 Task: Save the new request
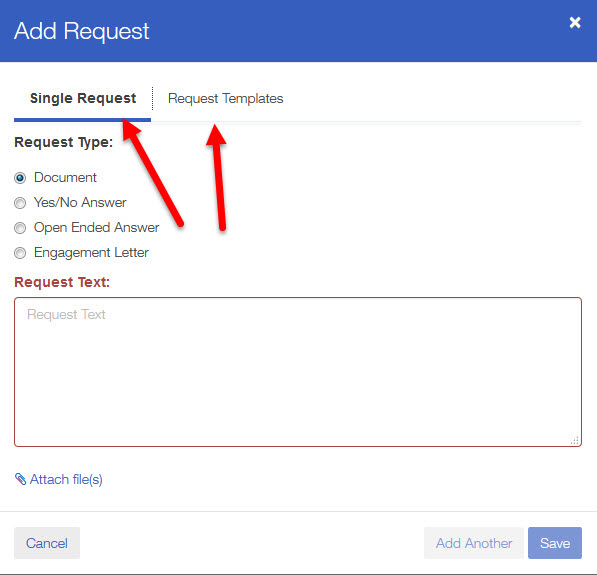pyautogui.click(x=555, y=543)
